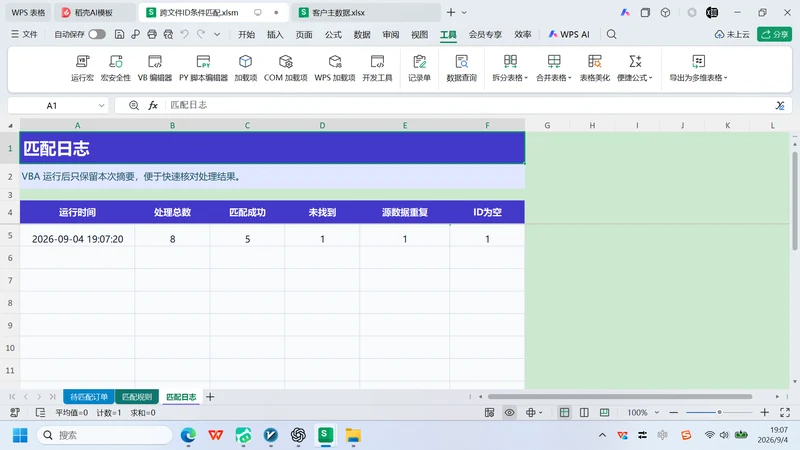This screenshot has width=800, height=450.
Task: Open COM 加载项 add-ins
Action: (x=285, y=68)
